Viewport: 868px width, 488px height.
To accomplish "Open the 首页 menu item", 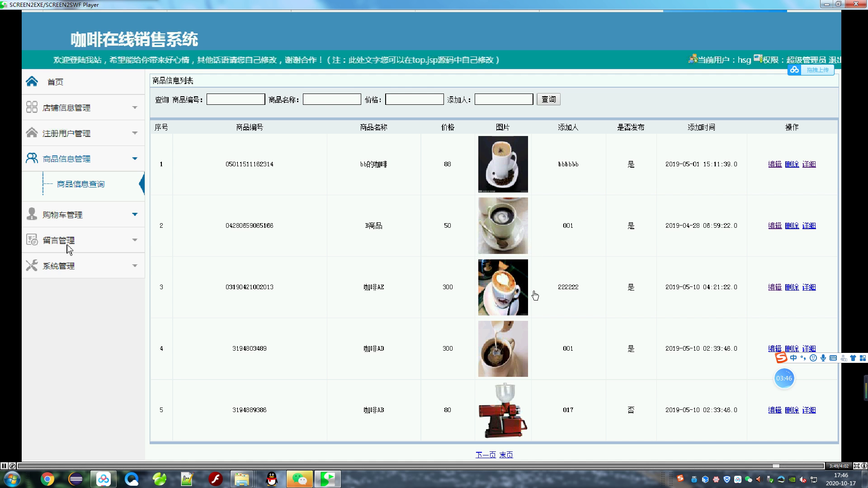I will click(55, 82).
